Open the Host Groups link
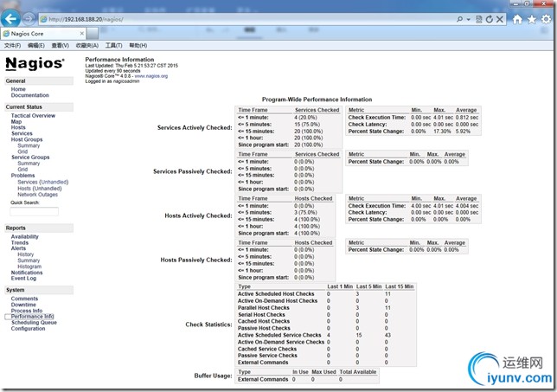This screenshot has width=557, height=392. point(27,139)
